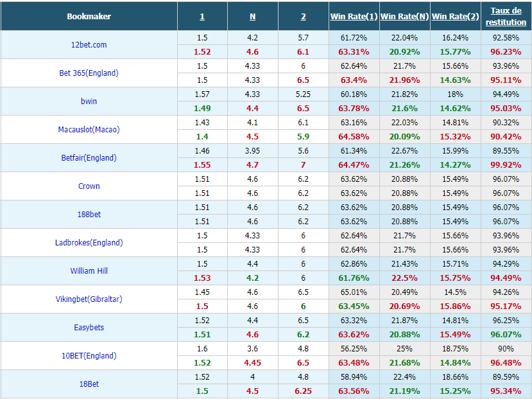532x399 pixels.
Task: Select the red 4.45 draw odds
Action: click(252, 363)
